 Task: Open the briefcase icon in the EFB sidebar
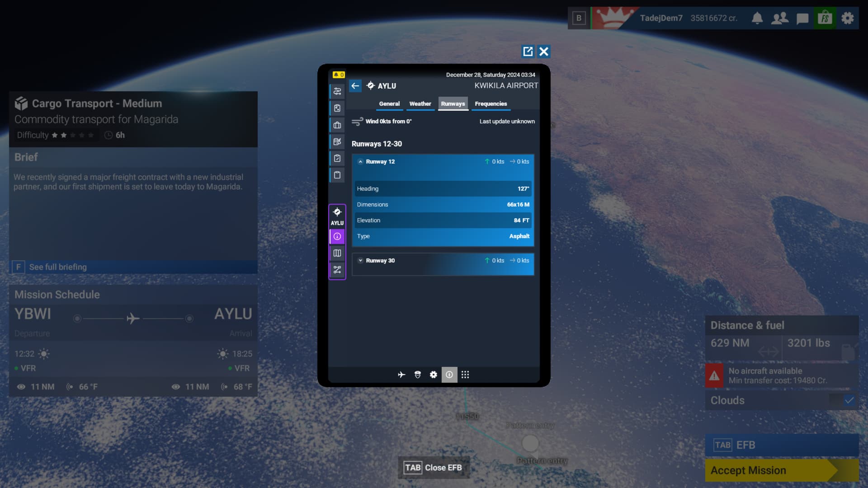(337, 125)
